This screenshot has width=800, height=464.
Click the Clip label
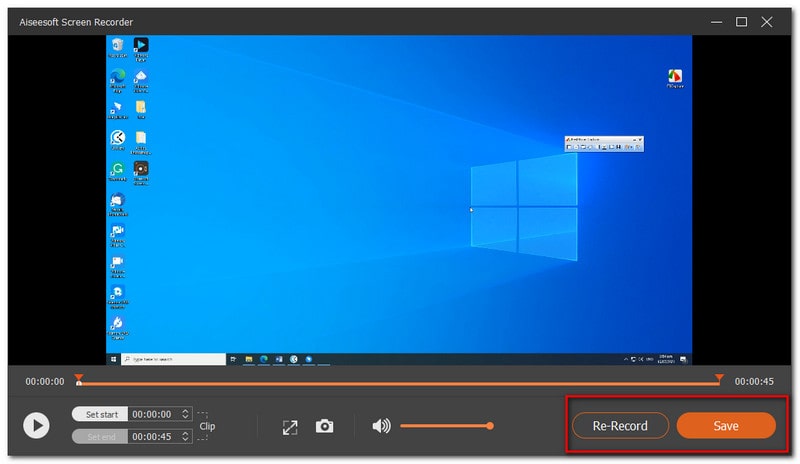(207, 426)
